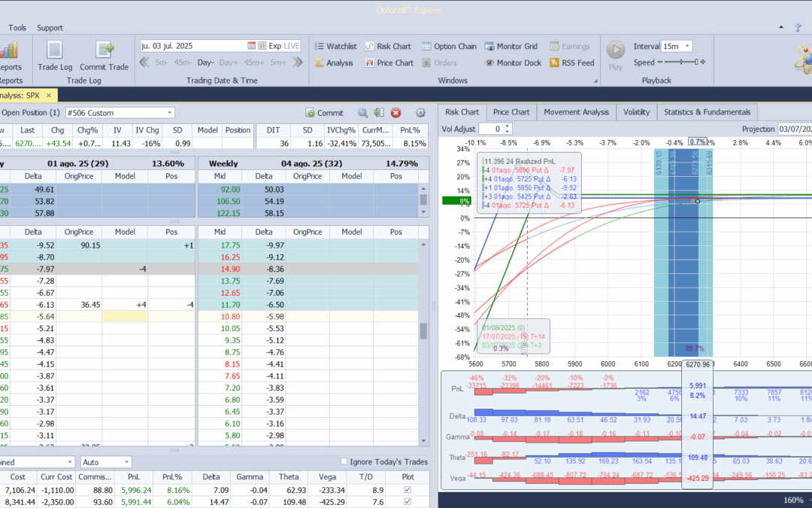812x508 pixels.
Task: Open the Watchlist window
Action: point(335,46)
